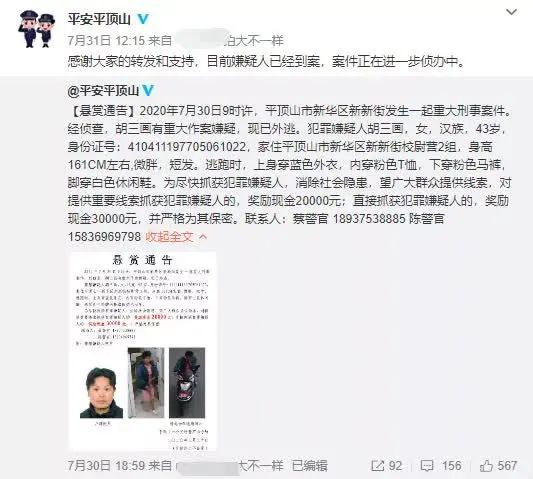Click the 已编辑 edited label

(x=310, y=466)
